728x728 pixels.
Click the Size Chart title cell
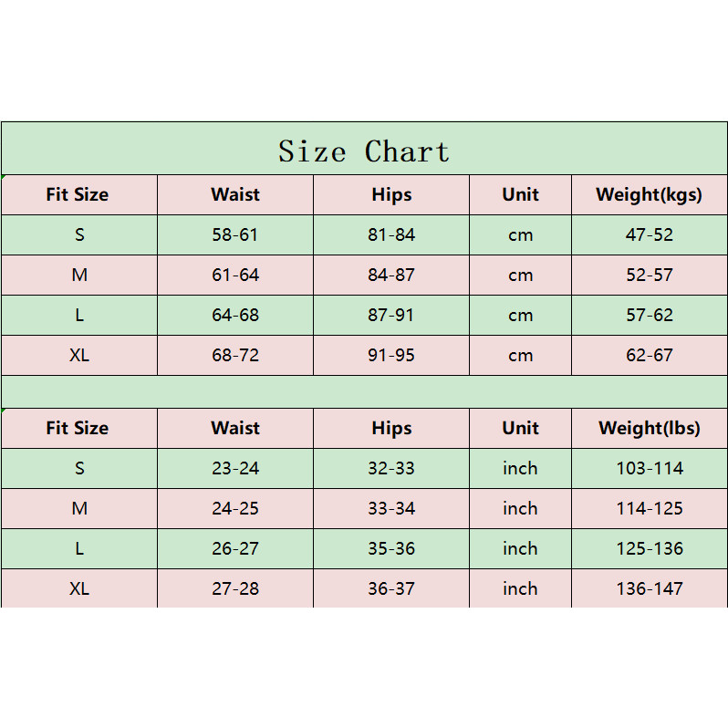(x=364, y=151)
